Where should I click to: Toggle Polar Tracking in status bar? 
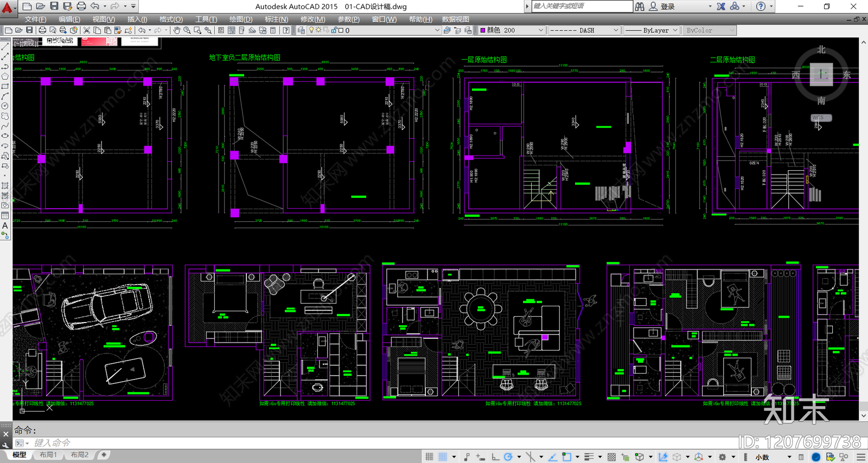pos(508,457)
